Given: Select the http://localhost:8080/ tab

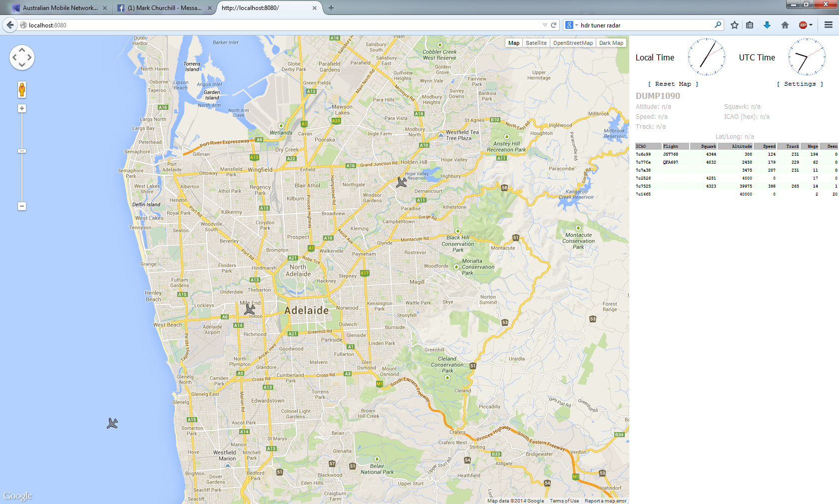Looking at the screenshot, I should (x=269, y=8).
